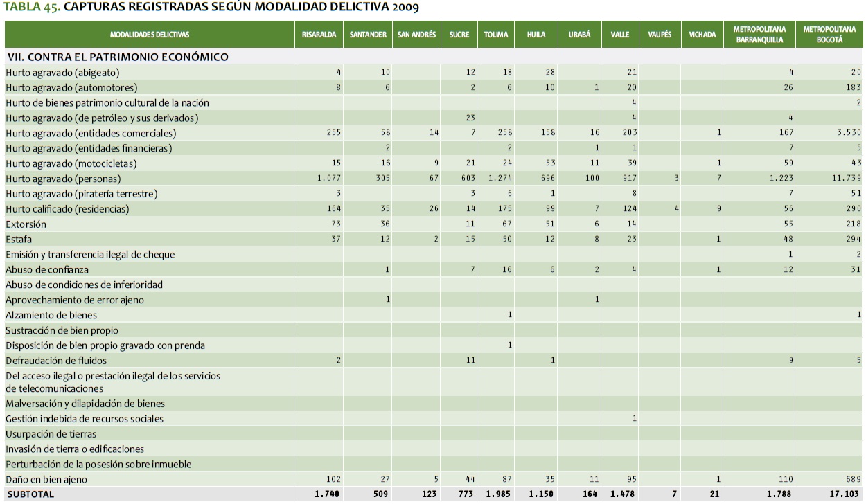The height and width of the screenshot is (504, 866).
Task: Select the table title 'TABLA 45'
Action: point(32,8)
